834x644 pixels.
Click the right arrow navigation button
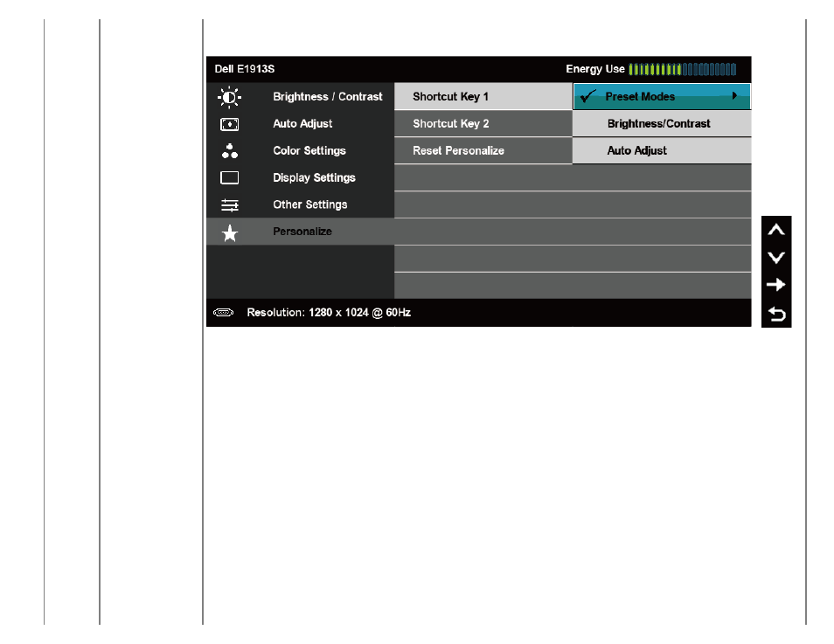coord(776,285)
